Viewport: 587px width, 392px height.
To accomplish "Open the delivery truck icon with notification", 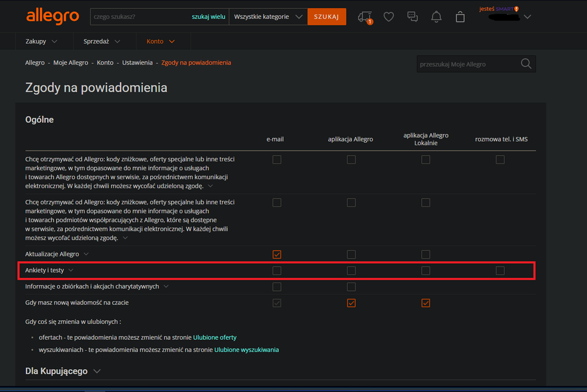I will [365, 17].
